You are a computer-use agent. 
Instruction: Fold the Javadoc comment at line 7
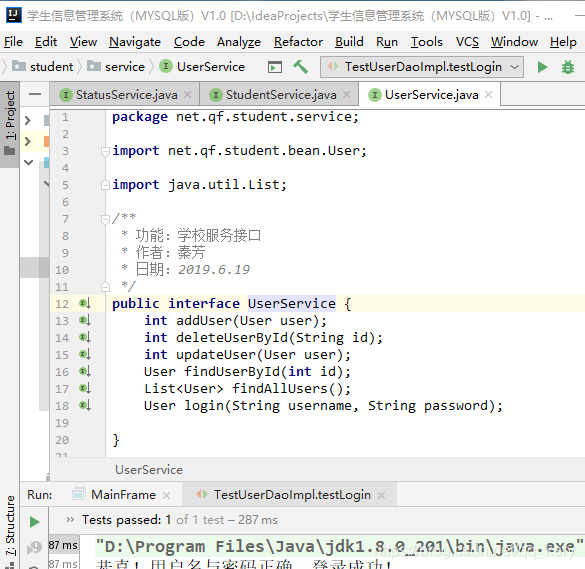(x=105, y=219)
